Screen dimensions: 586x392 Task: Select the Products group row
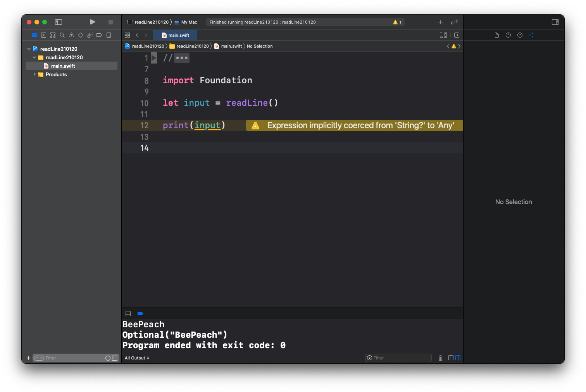[x=71, y=74]
